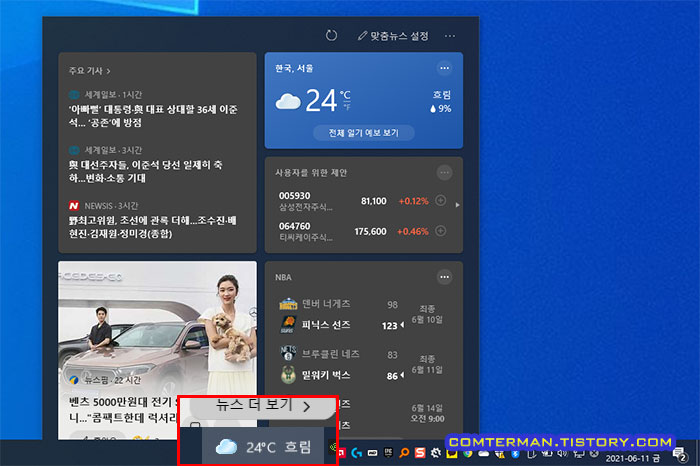Open the WD tray icon

tap(372, 453)
